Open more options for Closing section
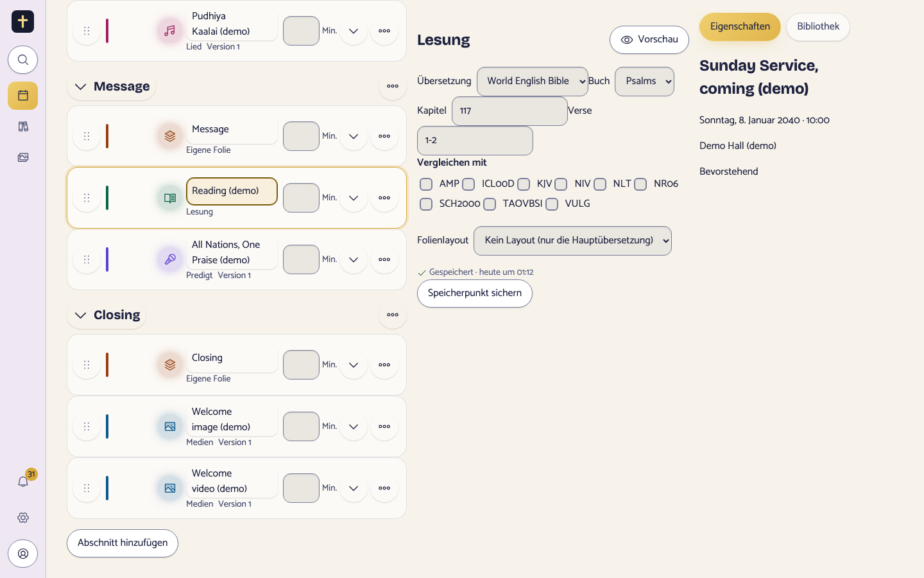Screen dimensions: 924x578 [x=393, y=315]
